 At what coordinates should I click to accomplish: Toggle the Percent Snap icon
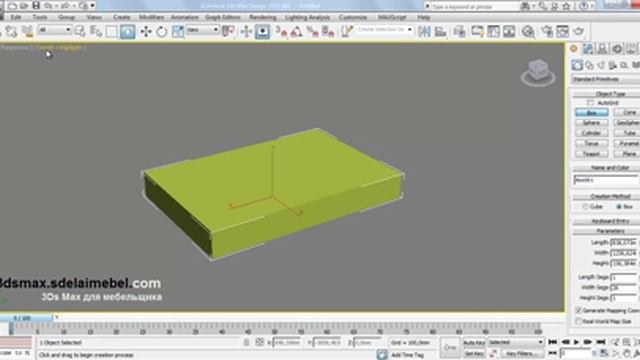pyautogui.click(x=313, y=31)
